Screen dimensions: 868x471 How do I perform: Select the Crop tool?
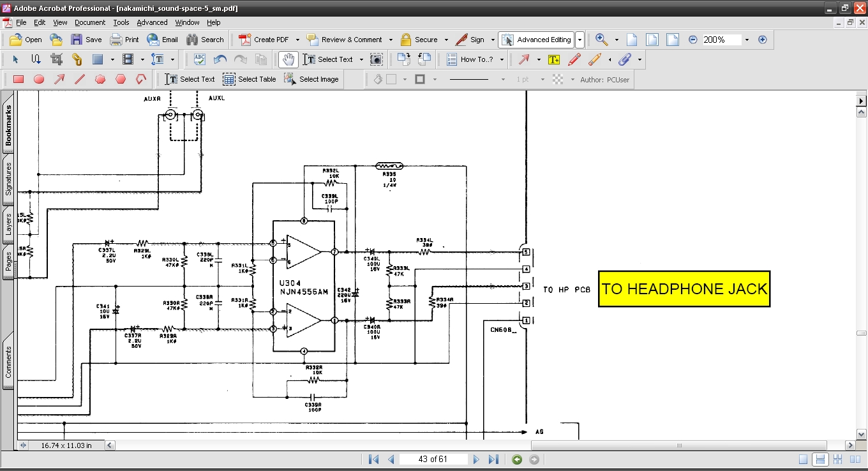tap(56, 59)
